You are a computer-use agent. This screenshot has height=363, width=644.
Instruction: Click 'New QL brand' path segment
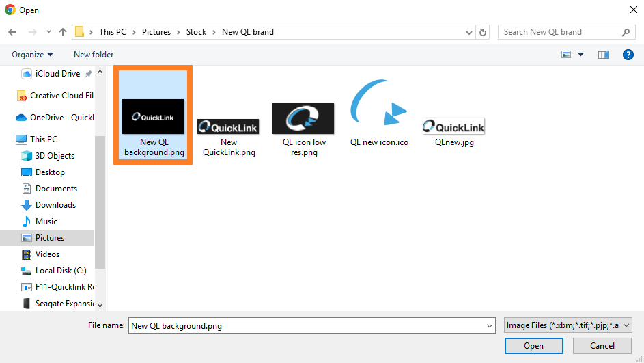pos(248,32)
